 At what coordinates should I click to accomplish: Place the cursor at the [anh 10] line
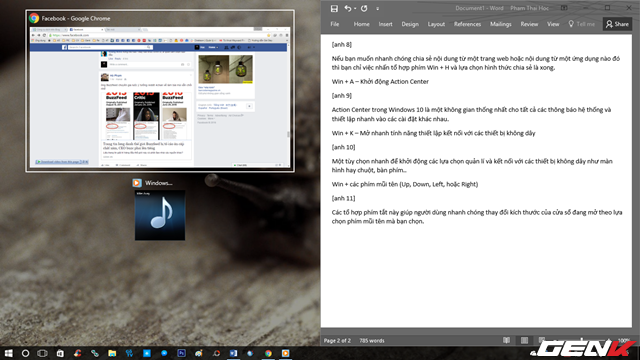click(x=343, y=147)
